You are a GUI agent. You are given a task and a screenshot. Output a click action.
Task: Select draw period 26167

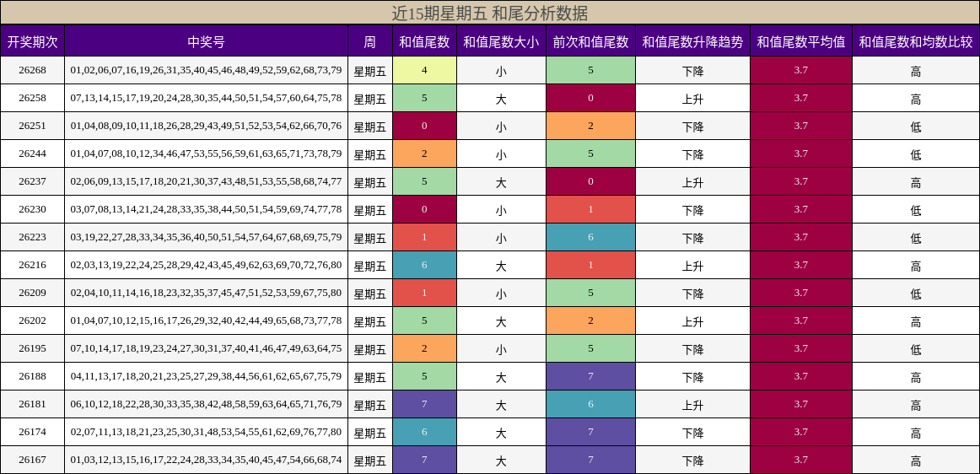tap(32, 460)
